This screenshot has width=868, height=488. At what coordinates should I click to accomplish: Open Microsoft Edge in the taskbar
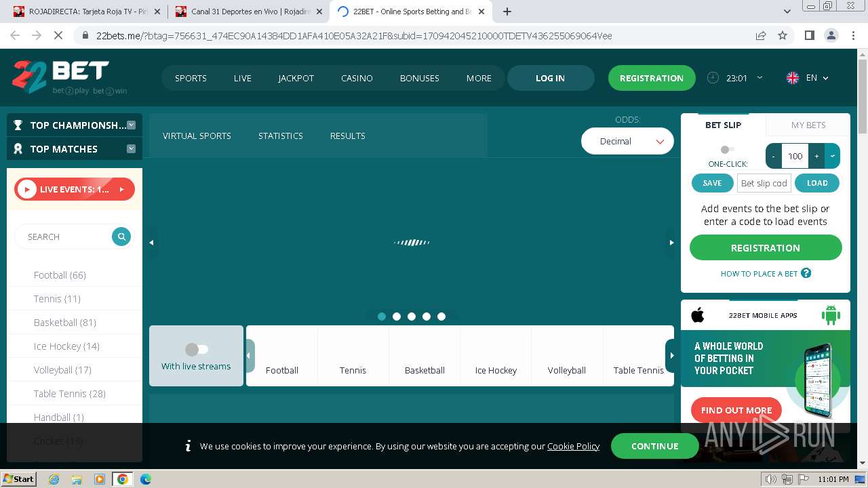point(145,479)
